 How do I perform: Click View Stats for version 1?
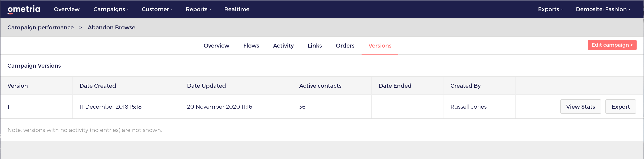point(580,107)
